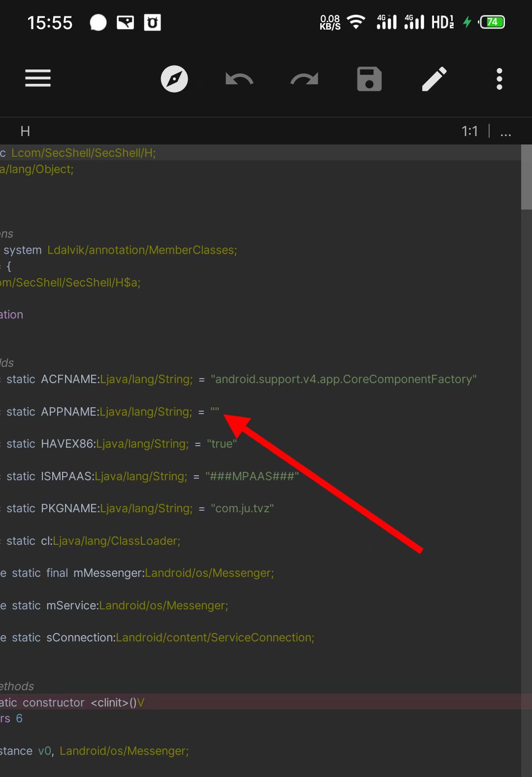Click the vertical scrollbar thumb
This screenshot has width=532, height=777.
pyautogui.click(x=526, y=177)
